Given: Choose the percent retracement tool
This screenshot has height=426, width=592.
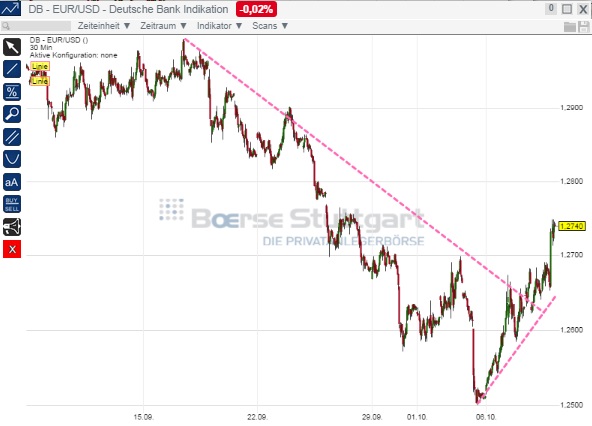Looking at the screenshot, I should (12, 92).
